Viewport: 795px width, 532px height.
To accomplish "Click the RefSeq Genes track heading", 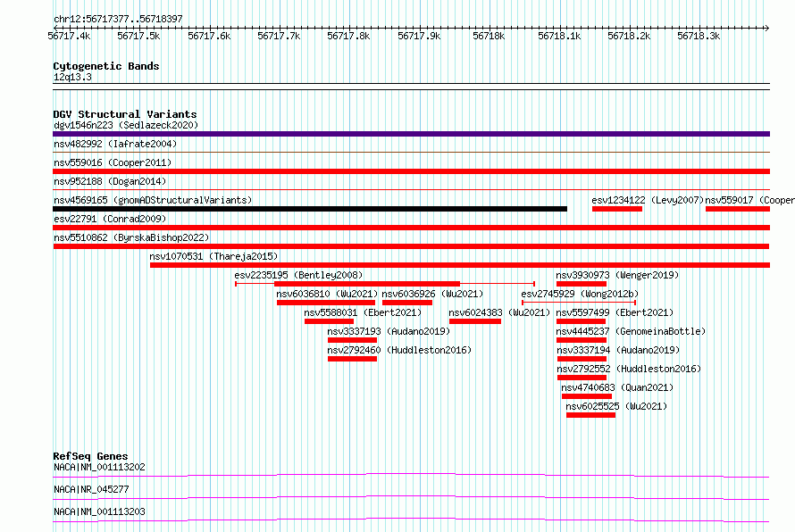I will click(90, 456).
